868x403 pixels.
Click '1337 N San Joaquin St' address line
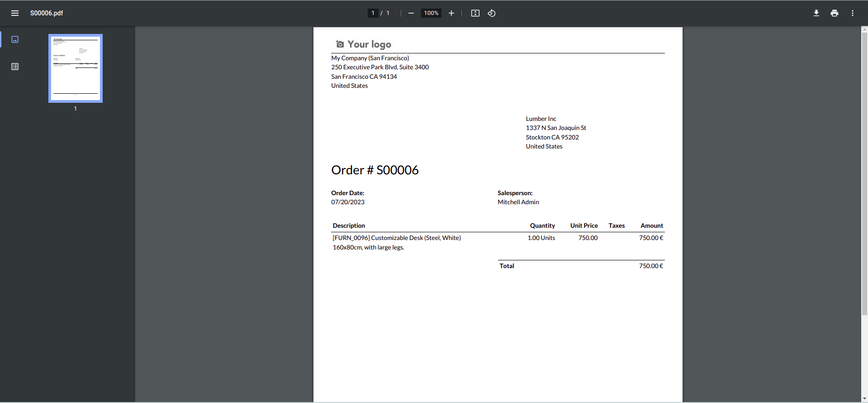[x=556, y=128]
